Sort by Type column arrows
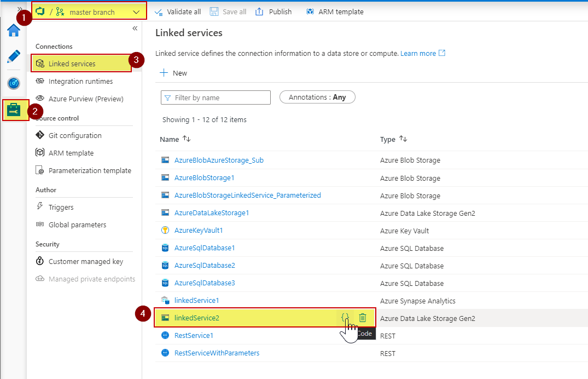The width and height of the screenshot is (588, 379). pyautogui.click(x=403, y=139)
